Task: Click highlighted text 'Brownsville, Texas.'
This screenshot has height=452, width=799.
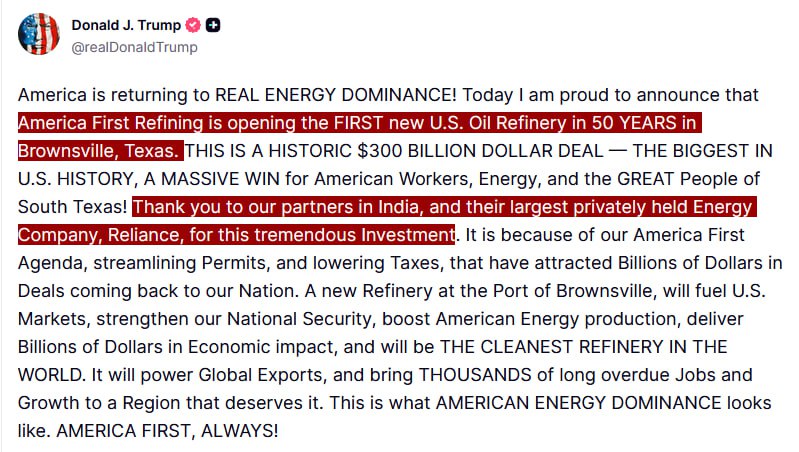Action: [100, 152]
